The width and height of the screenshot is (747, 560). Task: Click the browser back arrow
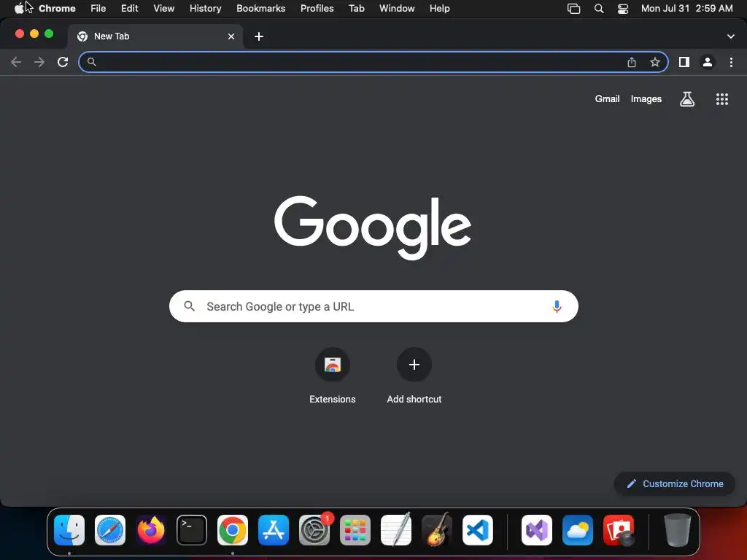(x=16, y=62)
